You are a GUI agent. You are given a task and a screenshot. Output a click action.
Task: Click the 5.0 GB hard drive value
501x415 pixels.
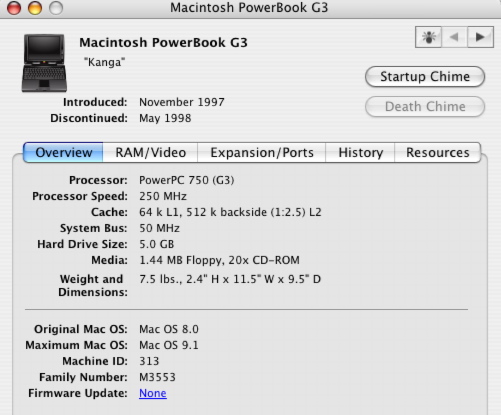click(x=157, y=244)
